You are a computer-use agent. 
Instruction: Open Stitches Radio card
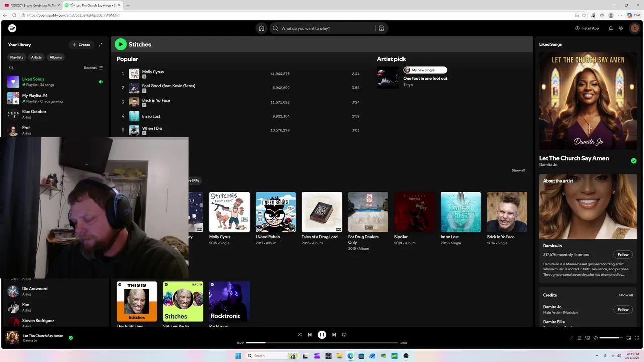[183, 301]
